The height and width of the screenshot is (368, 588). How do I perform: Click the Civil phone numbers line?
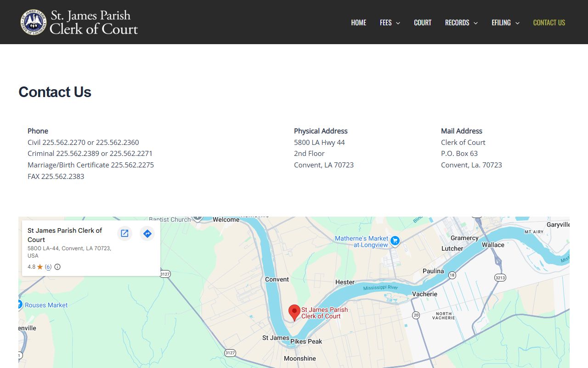(x=83, y=142)
